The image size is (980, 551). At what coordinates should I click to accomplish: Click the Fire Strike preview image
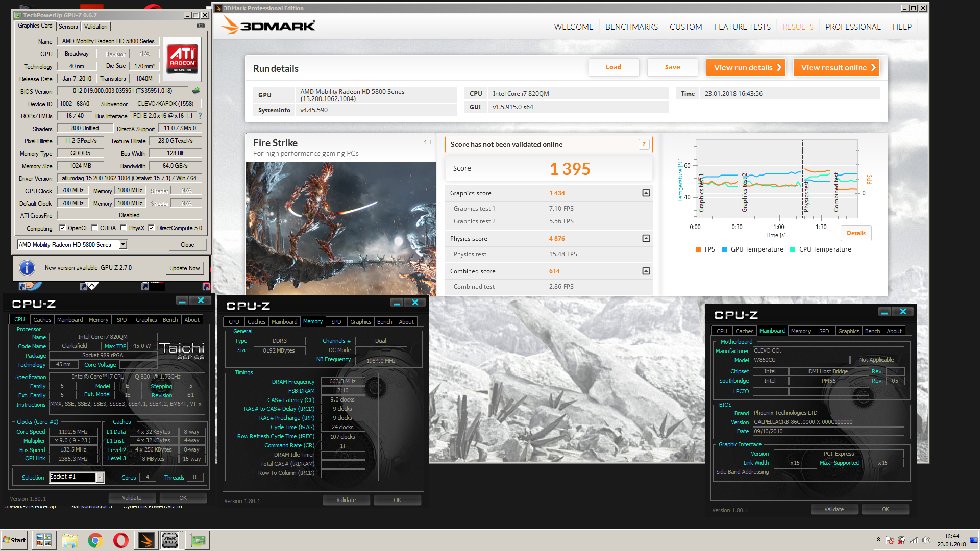tap(341, 229)
